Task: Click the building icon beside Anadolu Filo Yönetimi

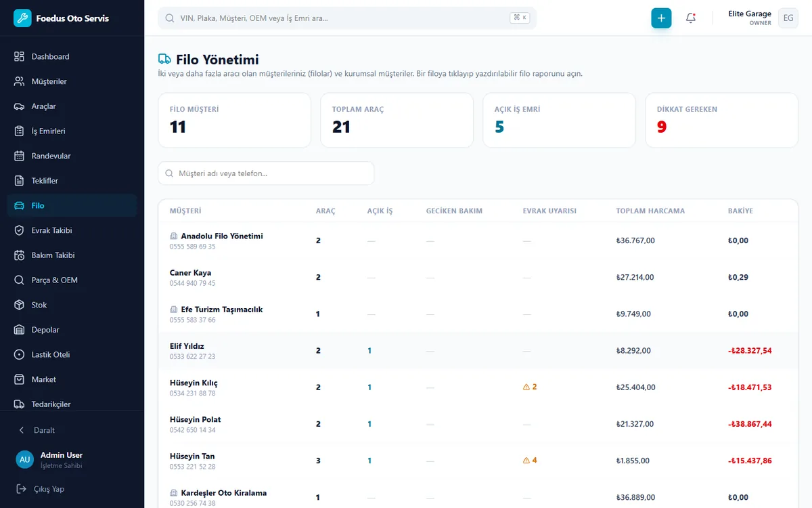Action: [174, 236]
